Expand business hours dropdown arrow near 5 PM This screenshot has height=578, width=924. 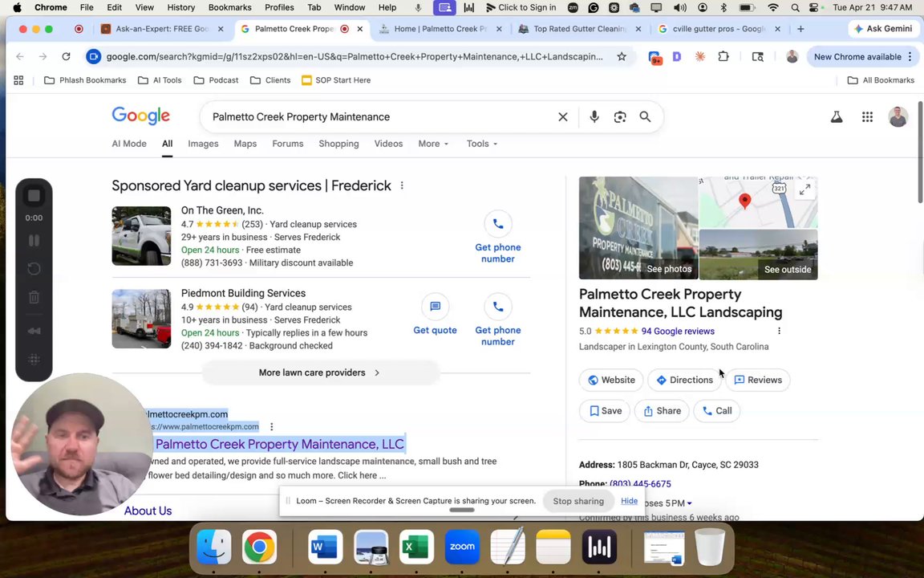coord(690,503)
